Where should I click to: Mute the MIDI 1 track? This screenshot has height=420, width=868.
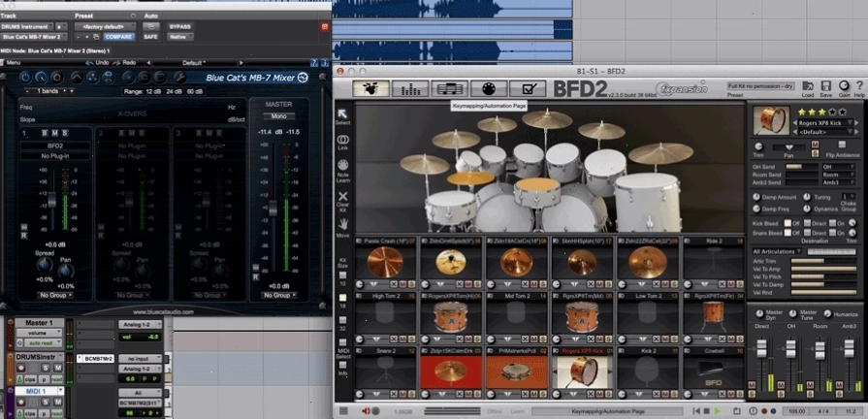pos(57,402)
